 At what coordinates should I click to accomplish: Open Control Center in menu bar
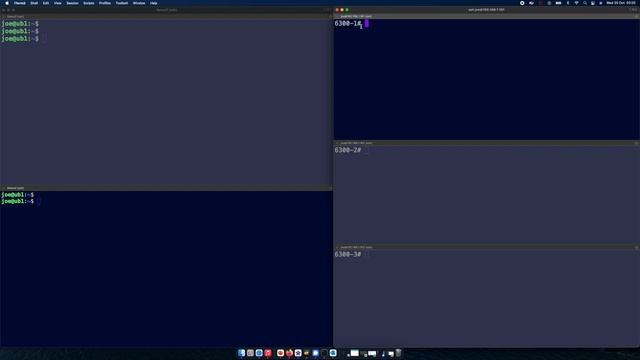[593, 3]
